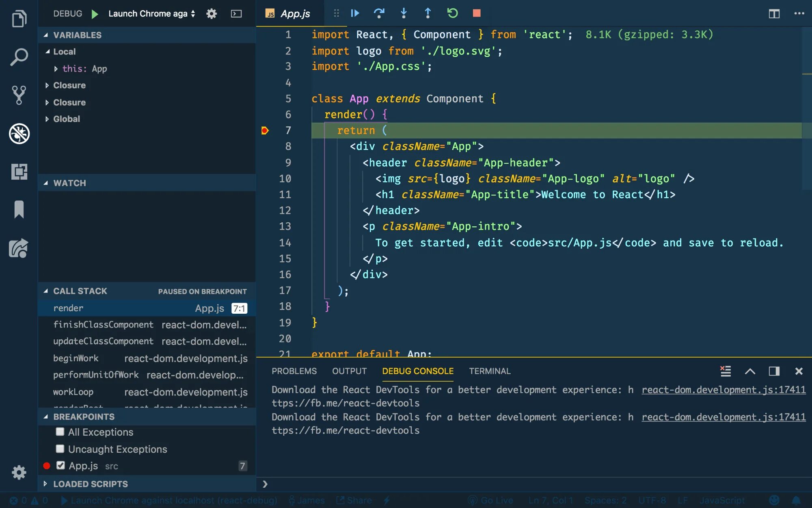Enable the Uncaught Exceptions checkbox
Viewport: 812px width, 508px height.
pos(60,449)
